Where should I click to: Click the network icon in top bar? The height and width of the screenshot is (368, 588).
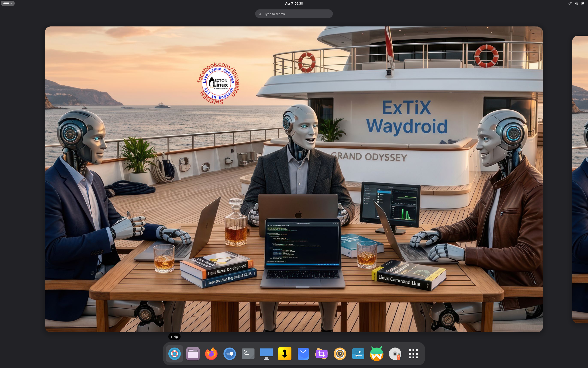[x=570, y=3]
